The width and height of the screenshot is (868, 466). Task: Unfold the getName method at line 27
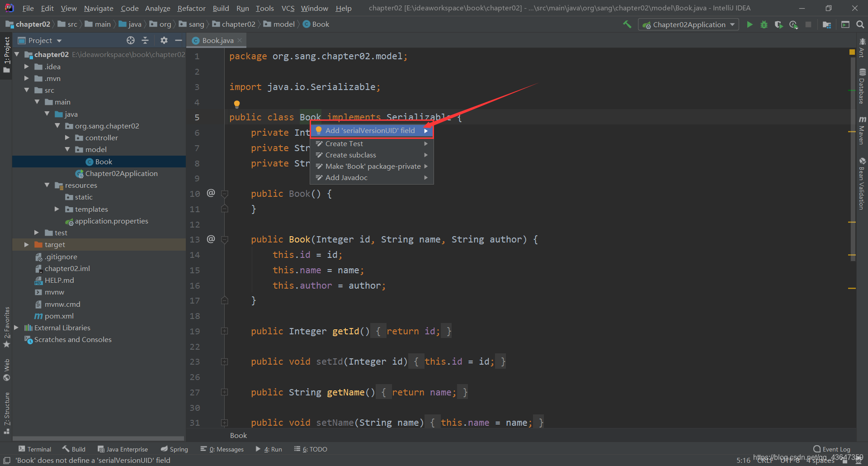[224, 392]
